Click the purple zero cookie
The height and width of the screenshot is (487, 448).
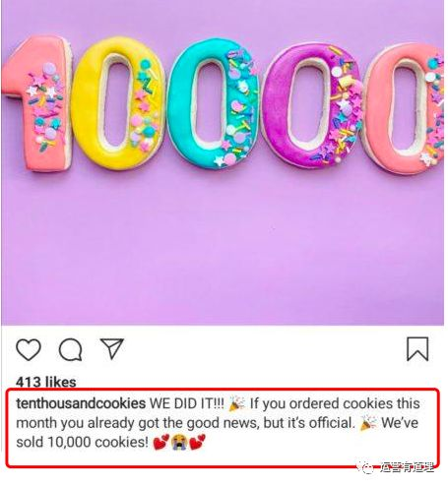coord(312,105)
